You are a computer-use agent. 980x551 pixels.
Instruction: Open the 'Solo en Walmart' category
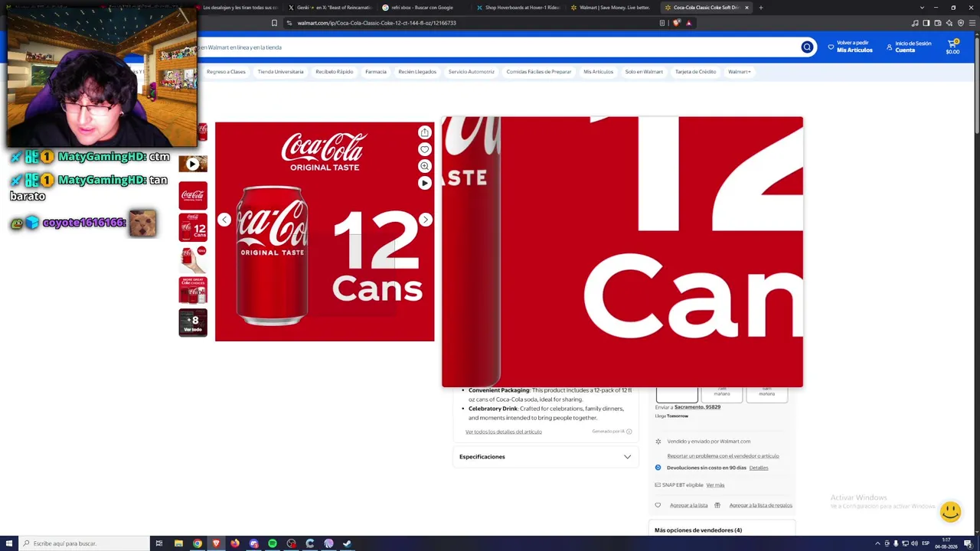coord(644,72)
